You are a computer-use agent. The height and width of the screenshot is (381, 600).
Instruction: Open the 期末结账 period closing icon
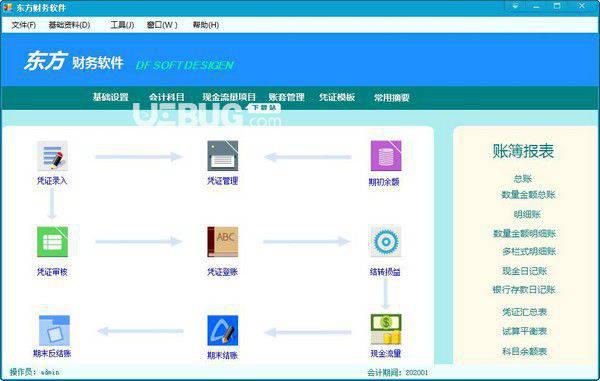coord(222,330)
